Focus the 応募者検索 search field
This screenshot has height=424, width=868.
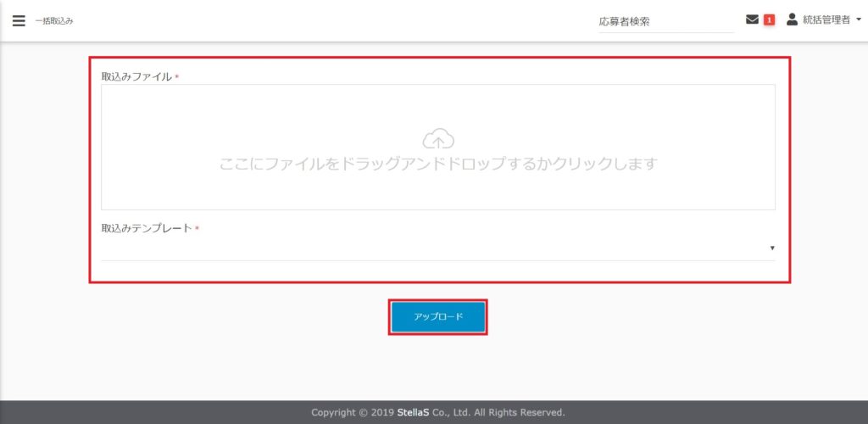(665, 22)
